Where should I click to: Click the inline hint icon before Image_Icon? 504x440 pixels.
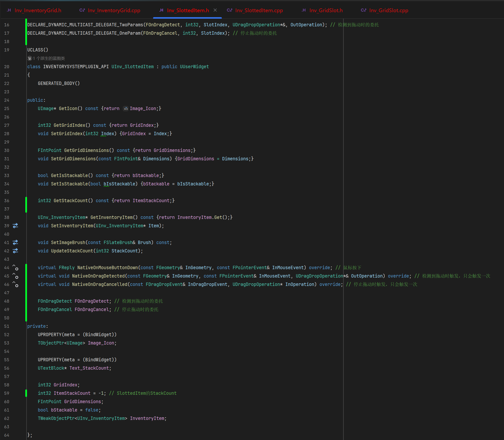coord(125,109)
